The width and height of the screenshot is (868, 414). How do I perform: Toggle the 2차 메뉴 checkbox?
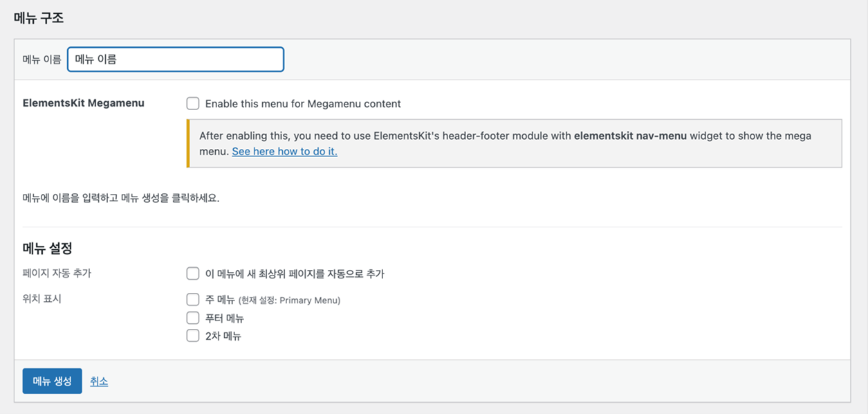(193, 336)
